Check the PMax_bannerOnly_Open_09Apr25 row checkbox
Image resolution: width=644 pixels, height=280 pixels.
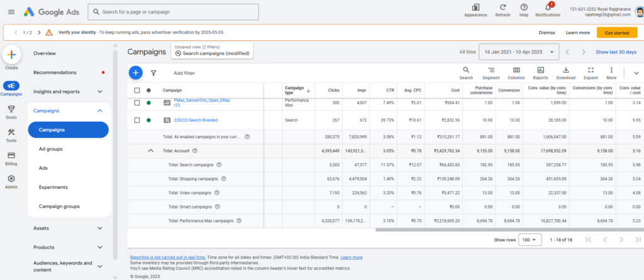point(137,103)
